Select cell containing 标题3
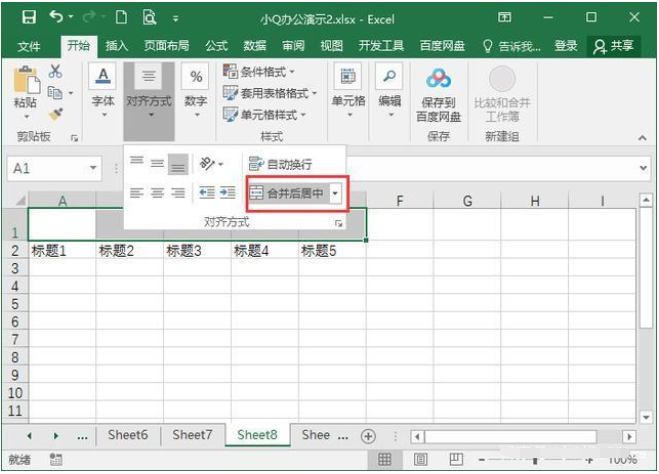 196,251
